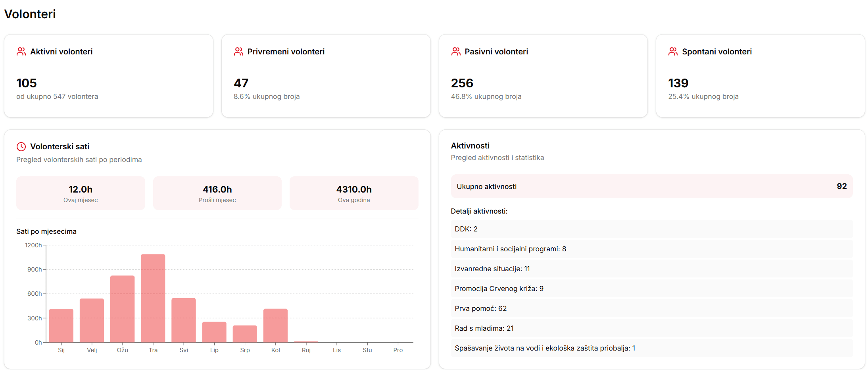Select the DDK activity row
This screenshot has height=370, width=868.
point(651,229)
